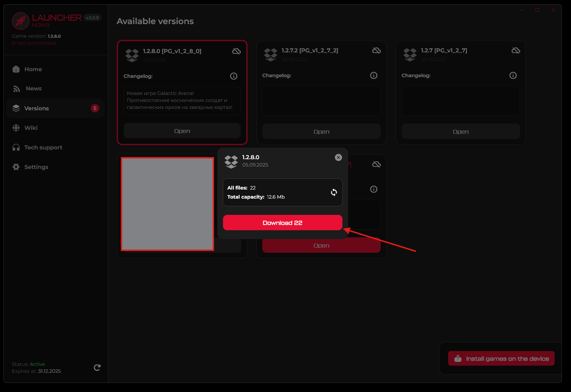Image resolution: width=571 pixels, height=392 pixels.
Task: Show changelog info for version 1.2.7
Action: pyautogui.click(x=513, y=75)
